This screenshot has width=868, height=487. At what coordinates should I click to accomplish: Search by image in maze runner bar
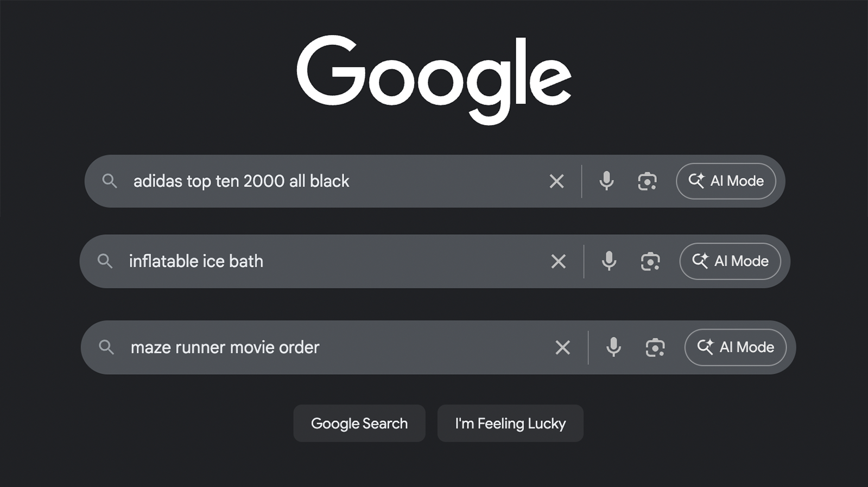(655, 347)
